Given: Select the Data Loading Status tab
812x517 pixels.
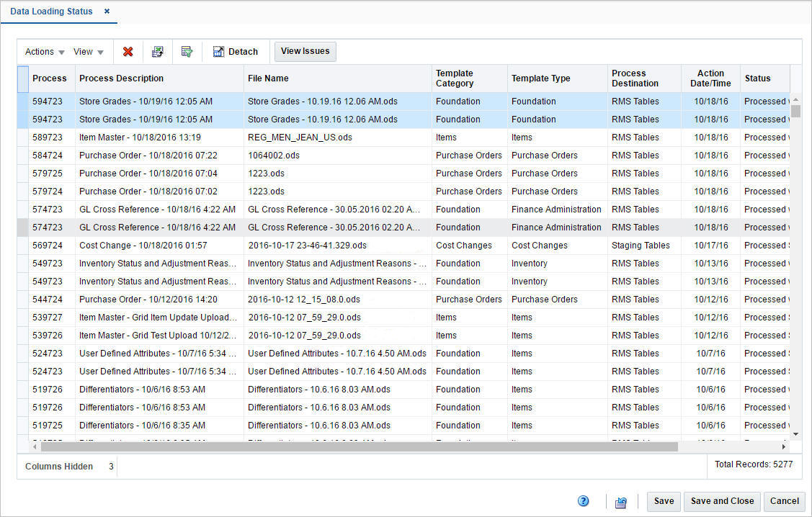Looking at the screenshot, I should coord(50,12).
